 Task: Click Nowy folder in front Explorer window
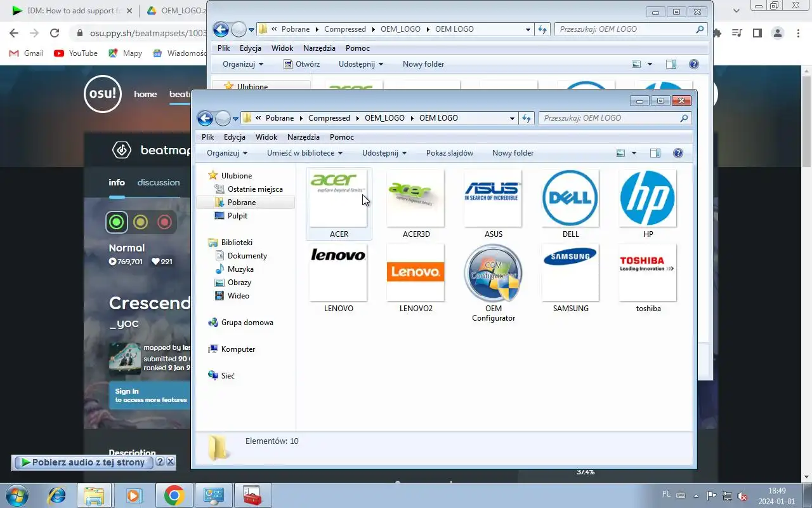[x=513, y=153]
